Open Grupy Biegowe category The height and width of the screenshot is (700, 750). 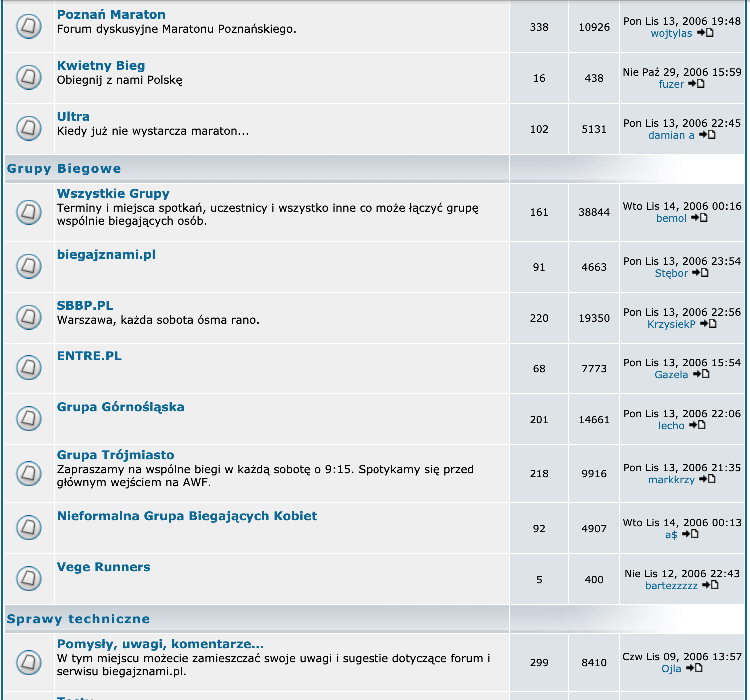click(64, 169)
